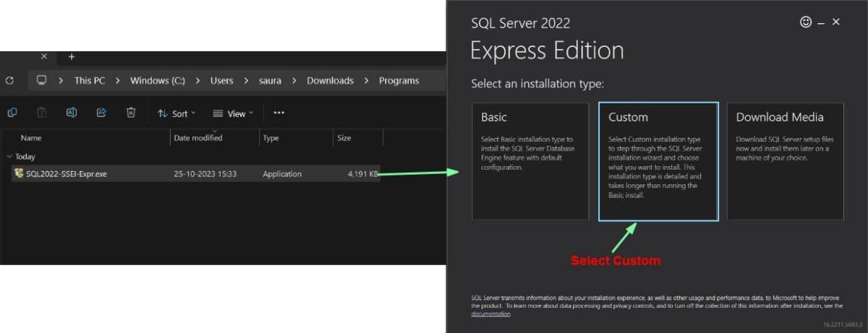The height and width of the screenshot is (333, 868).
Task: Open the three-dots See more menu
Action: coord(279,113)
